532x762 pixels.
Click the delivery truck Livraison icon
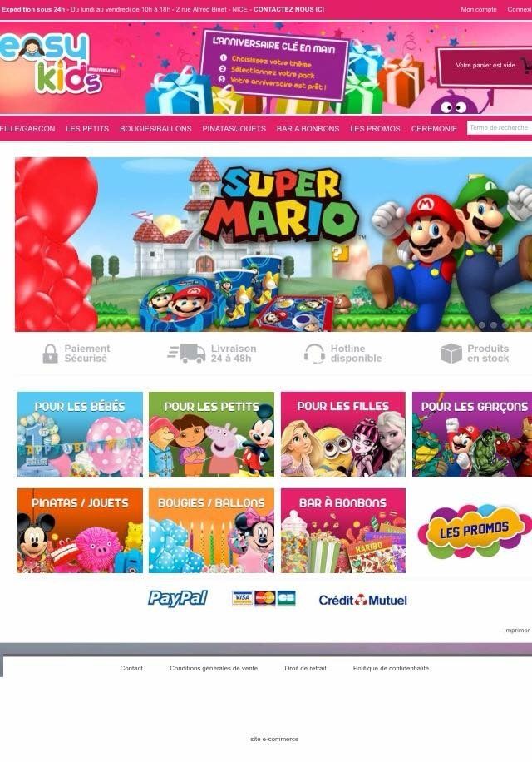pyautogui.click(x=186, y=354)
